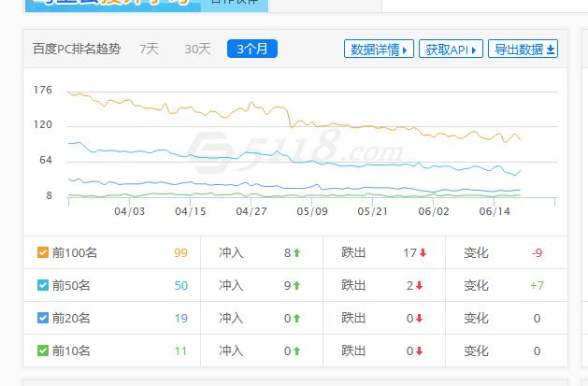
Task: Click the 05/09 date label on chart axis
Action: coord(312,211)
